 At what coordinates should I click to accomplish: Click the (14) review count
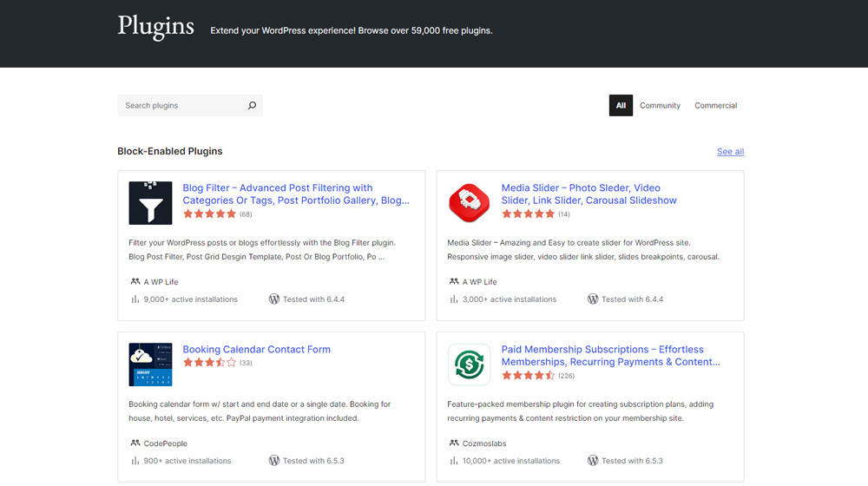(x=564, y=214)
